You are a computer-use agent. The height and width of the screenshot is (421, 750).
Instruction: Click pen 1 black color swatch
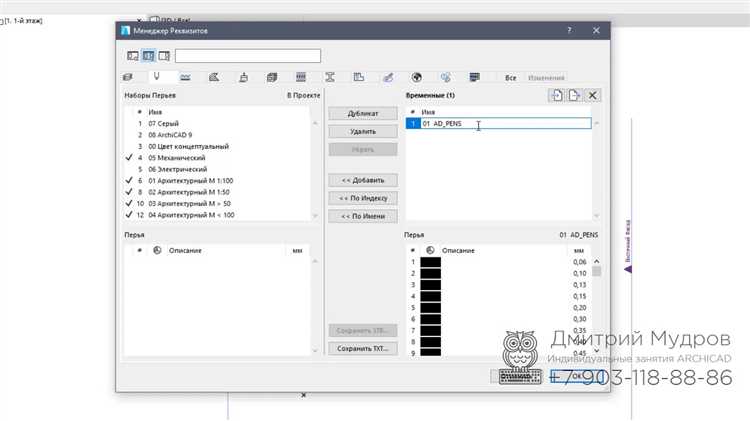[430, 262]
